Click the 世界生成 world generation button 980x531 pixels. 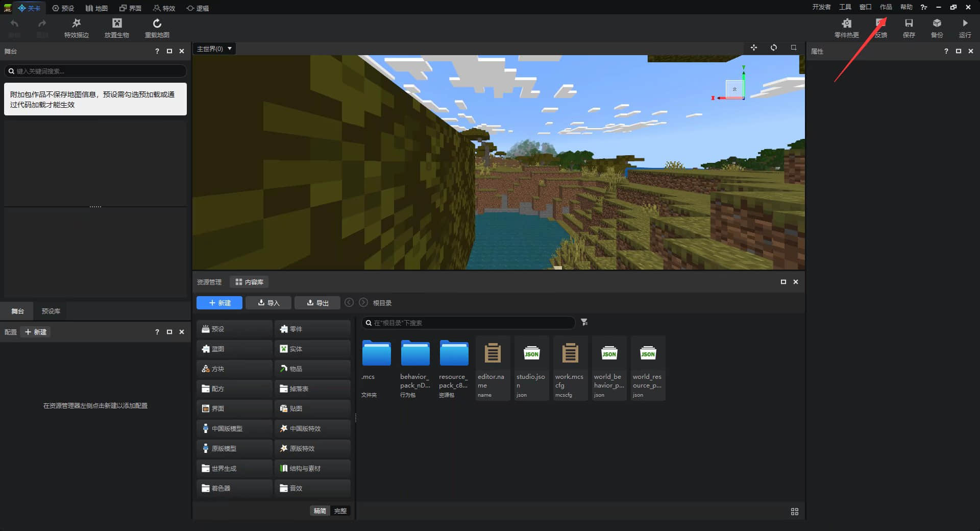[x=234, y=468]
